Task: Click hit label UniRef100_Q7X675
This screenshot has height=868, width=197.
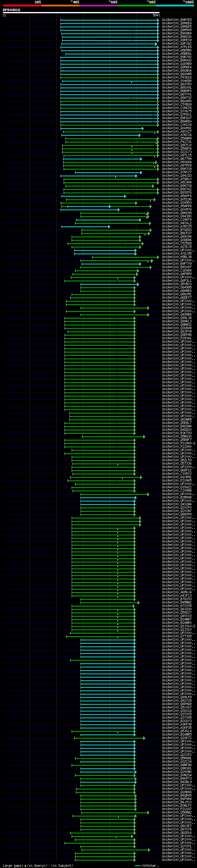Action: 177,111
